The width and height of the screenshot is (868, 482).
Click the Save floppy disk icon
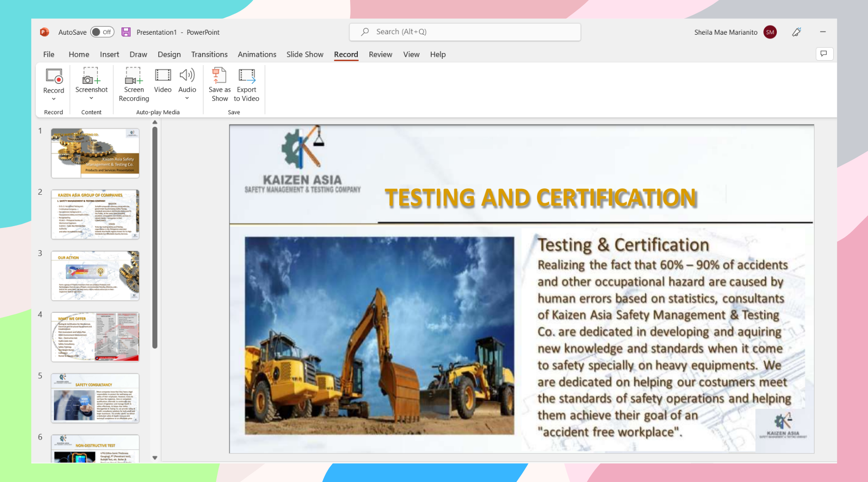pos(126,32)
